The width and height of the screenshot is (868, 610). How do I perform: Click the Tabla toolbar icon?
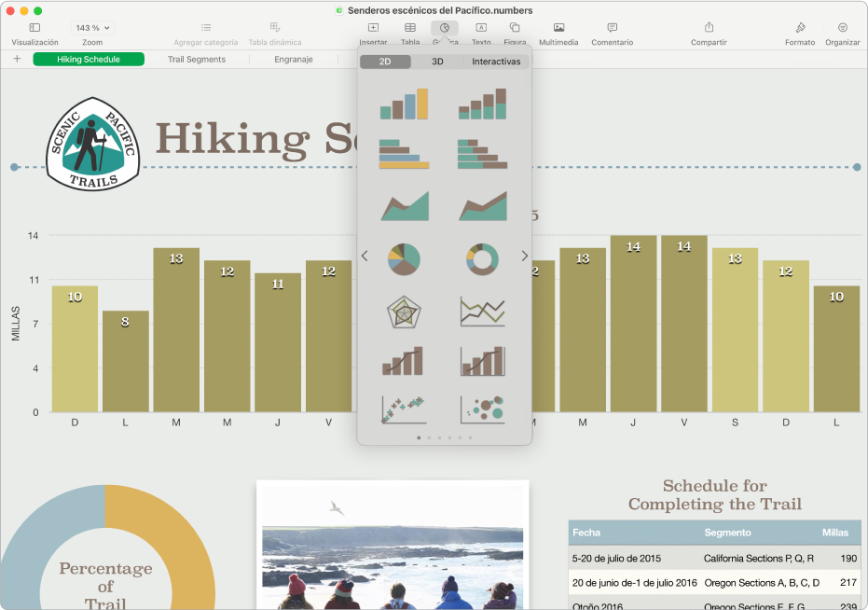(409, 29)
